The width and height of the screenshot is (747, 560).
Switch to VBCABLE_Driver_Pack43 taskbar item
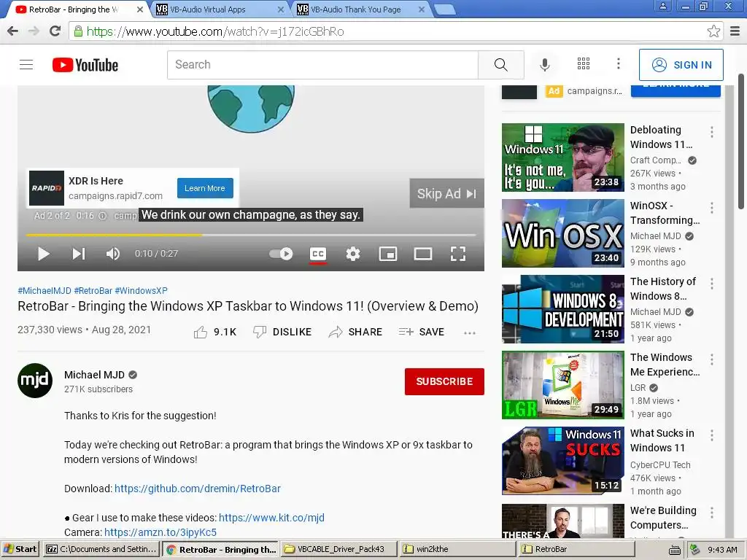(x=338, y=549)
